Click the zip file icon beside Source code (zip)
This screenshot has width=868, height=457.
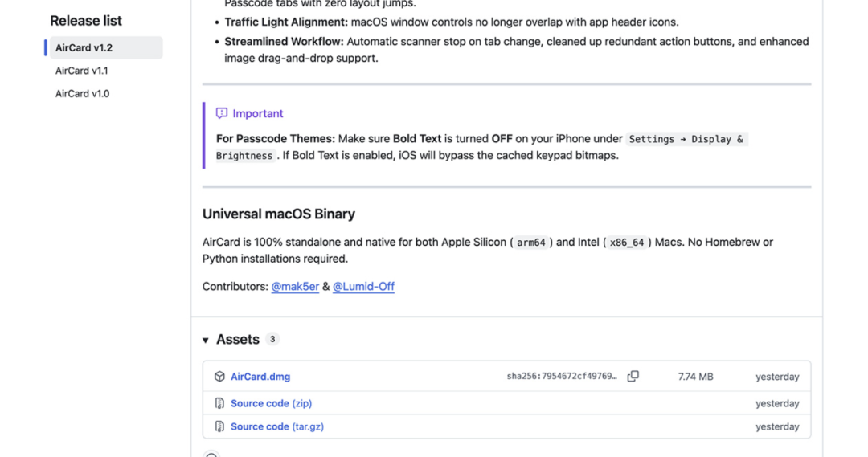pyautogui.click(x=219, y=403)
